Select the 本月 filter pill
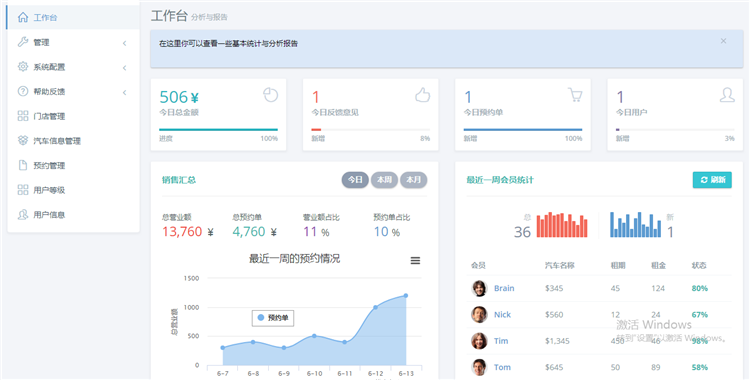 click(413, 180)
